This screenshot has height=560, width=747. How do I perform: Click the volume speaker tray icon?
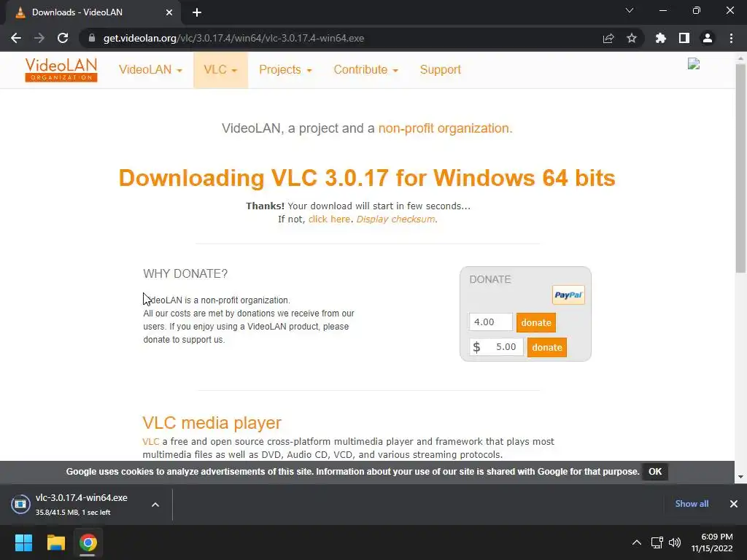(675, 542)
